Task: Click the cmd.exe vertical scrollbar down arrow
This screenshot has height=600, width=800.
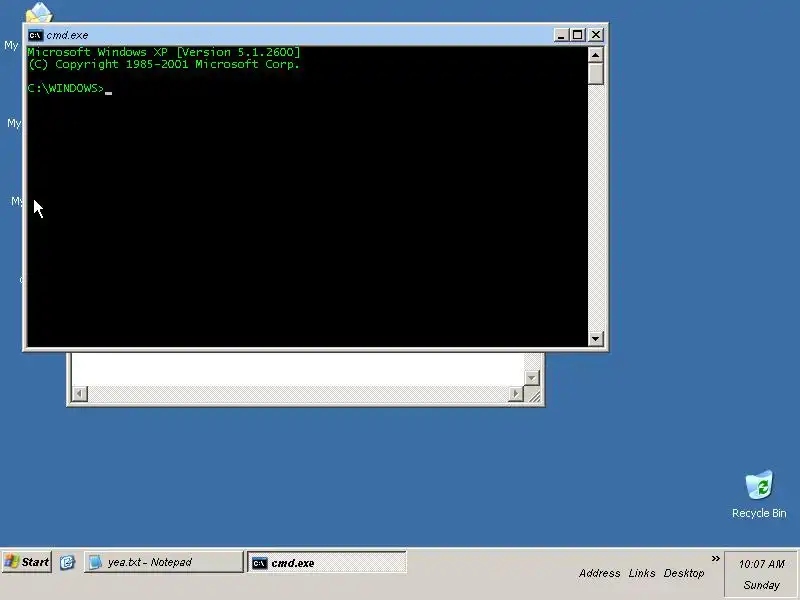Action: (x=595, y=338)
